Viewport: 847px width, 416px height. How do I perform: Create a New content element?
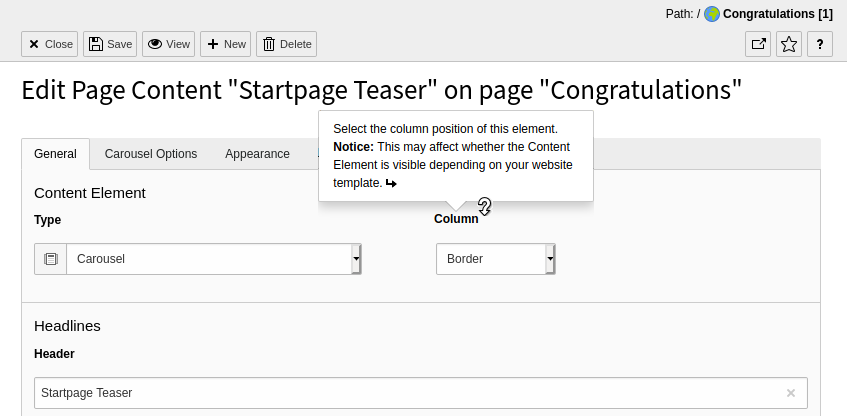226,44
